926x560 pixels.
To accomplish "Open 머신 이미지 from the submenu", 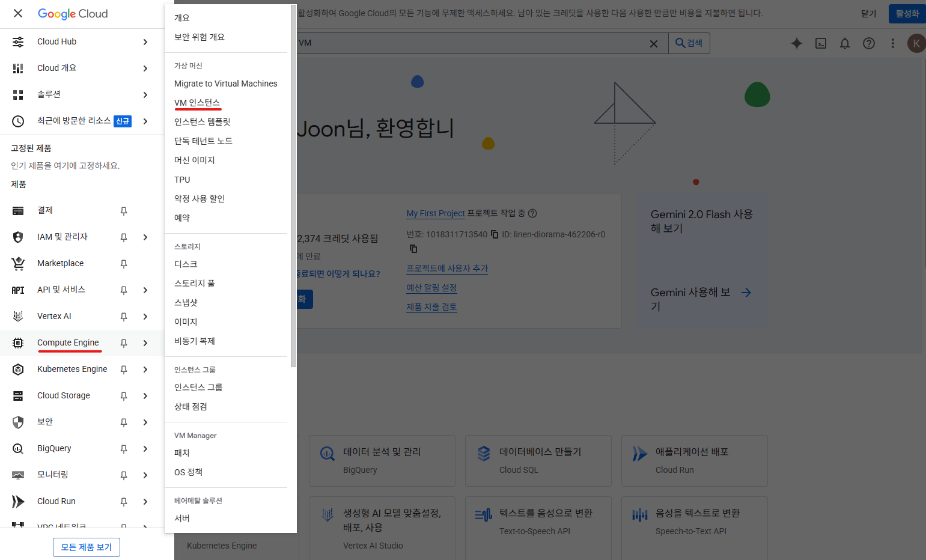I will (195, 160).
